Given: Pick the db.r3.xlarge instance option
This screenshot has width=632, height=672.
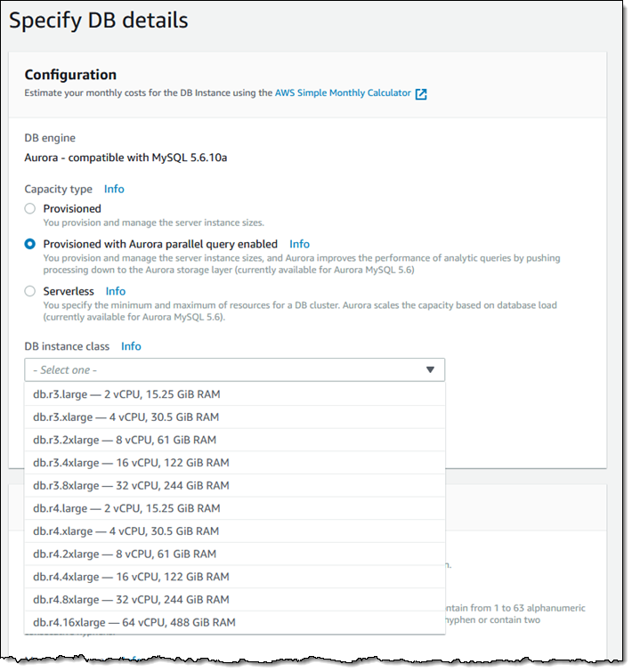Looking at the screenshot, I should coord(126,417).
